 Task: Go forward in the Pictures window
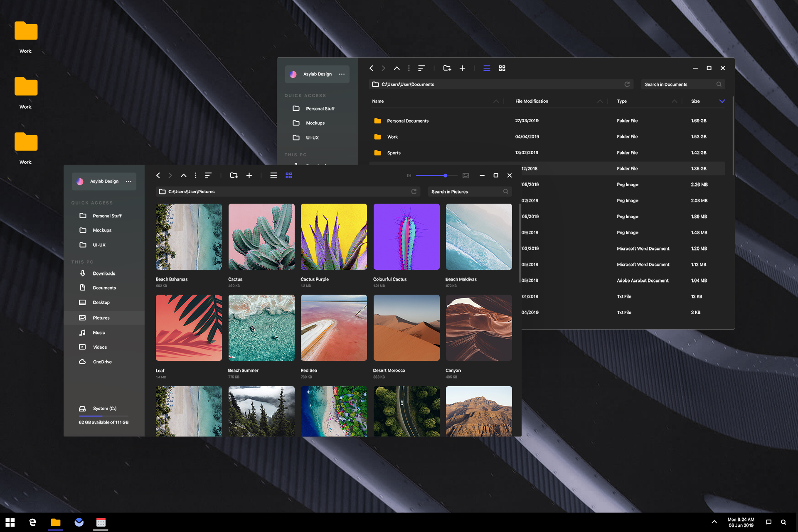(170, 175)
